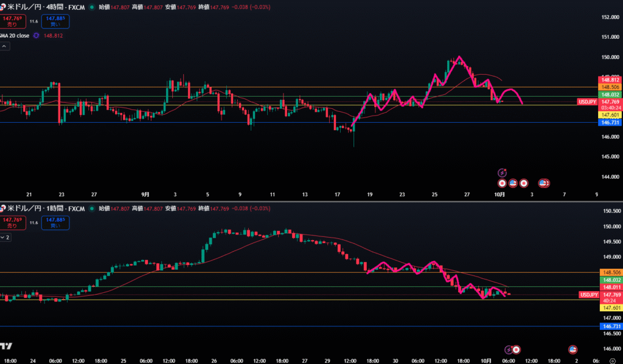This screenshot has width=623, height=364.
Task: Open first Japan flag economic event in the 4-hour chart
Action: [x=502, y=182]
